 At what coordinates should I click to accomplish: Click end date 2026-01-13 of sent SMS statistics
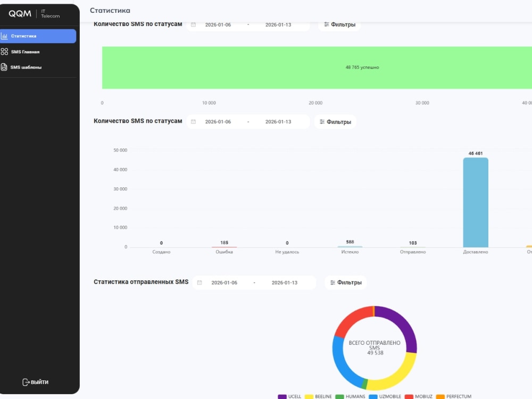tap(284, 282)
